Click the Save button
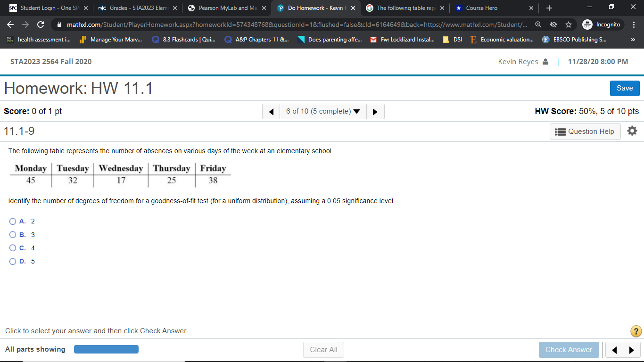 625,88
